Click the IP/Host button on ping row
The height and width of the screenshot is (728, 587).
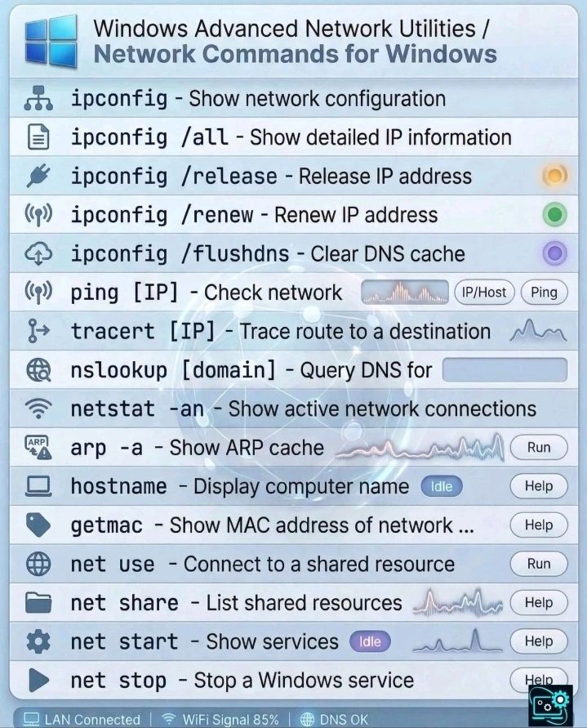(x=484, y=292)
